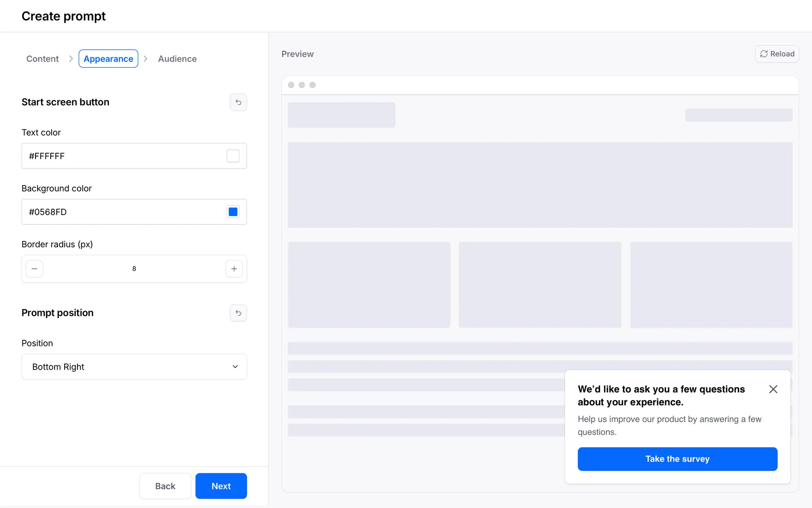Viewport: 812px width, 508px height.
Task: Click the Bottom Right dropdown chevron
Action: pyautogui.click(x=235, y=367)
